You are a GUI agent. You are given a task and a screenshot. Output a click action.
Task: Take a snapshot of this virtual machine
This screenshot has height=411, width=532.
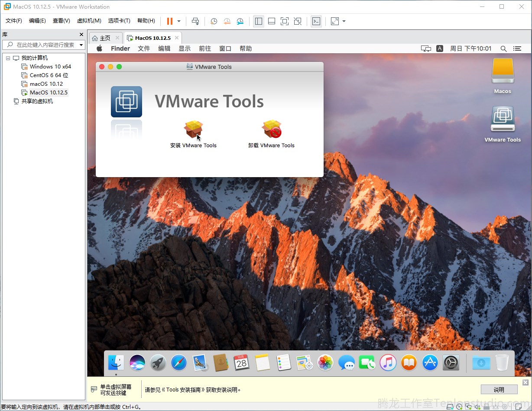(214, 21)
